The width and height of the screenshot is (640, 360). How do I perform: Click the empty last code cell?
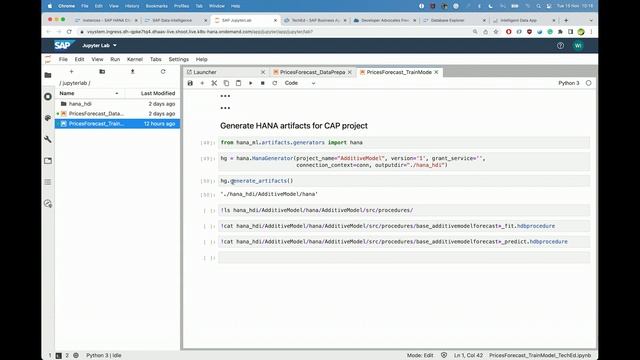404,258
